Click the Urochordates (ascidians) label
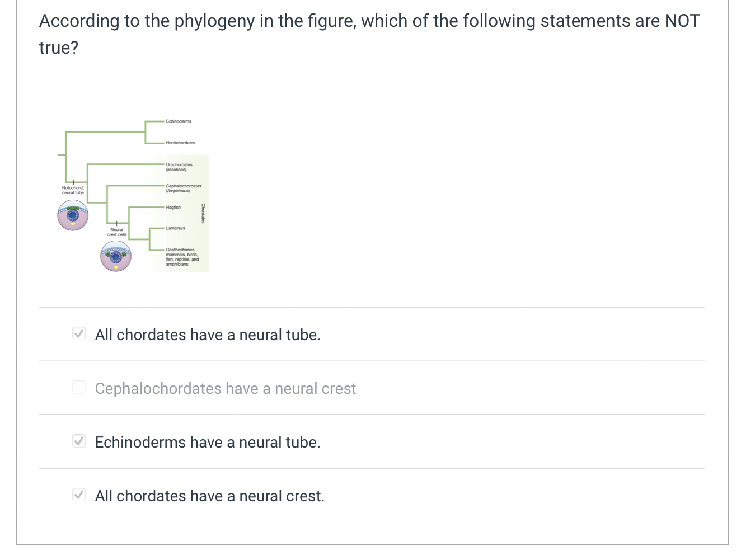 tap(179, 167)
